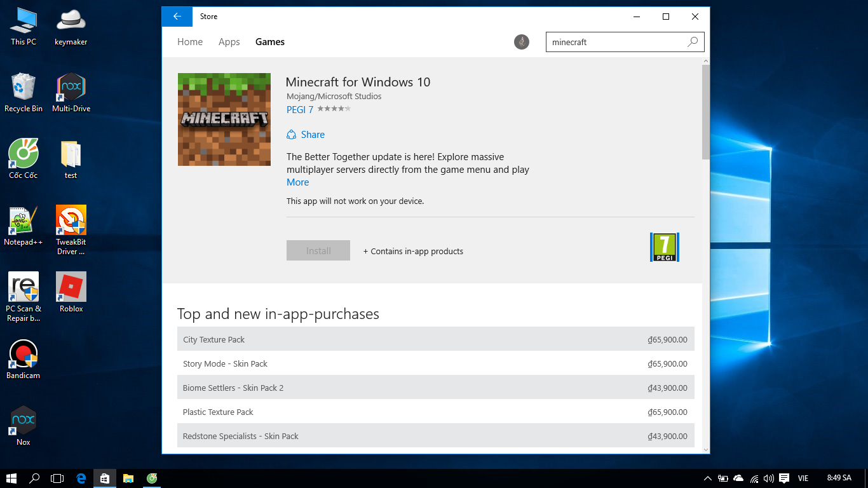The height and width of the screenshot is (488, 868).
Task: Click the đ65,900.00 price of City Texture Pack
Action: [667, 339]
